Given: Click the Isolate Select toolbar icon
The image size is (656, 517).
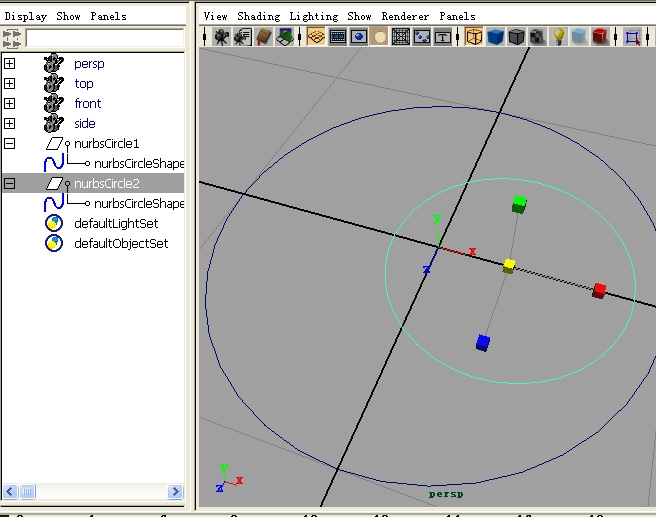Looking at the screenshot, I should (632, 37).
